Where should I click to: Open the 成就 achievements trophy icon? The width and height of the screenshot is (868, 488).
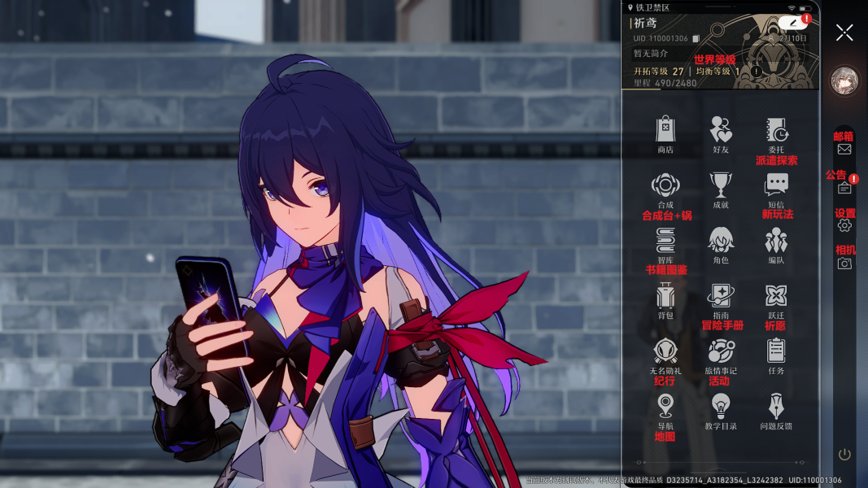click(721, 185)
